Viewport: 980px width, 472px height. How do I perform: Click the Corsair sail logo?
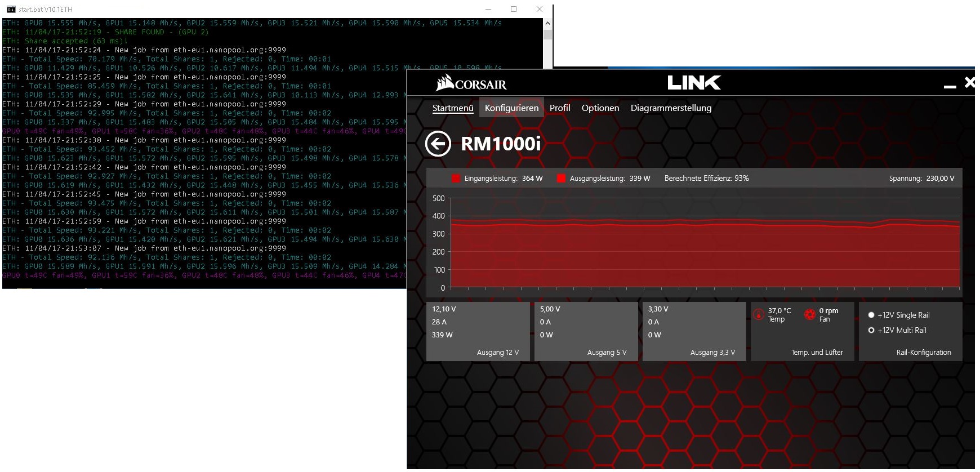coord(445,82)
